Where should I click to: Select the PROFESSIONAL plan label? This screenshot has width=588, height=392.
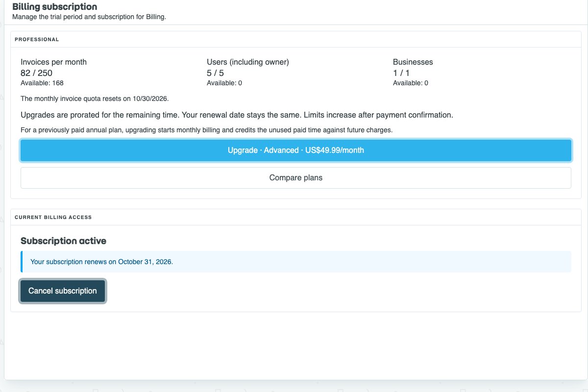pos(37,39)
